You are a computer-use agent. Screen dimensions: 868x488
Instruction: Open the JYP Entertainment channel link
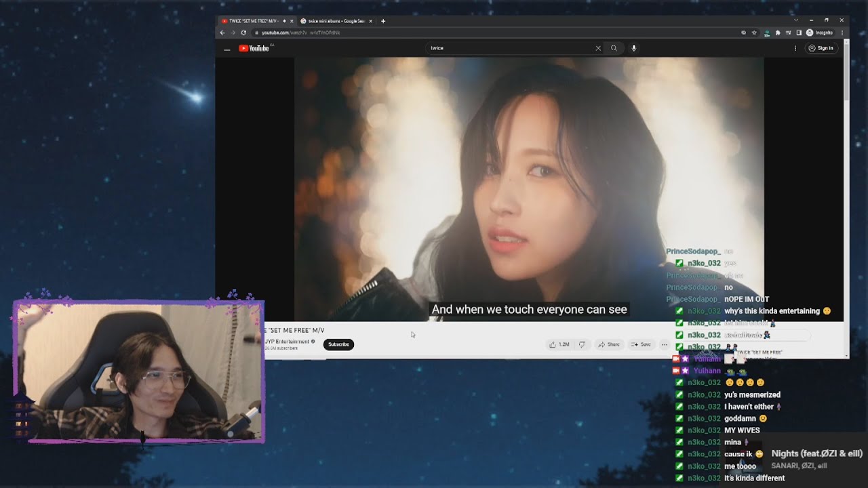coord(289,342)
